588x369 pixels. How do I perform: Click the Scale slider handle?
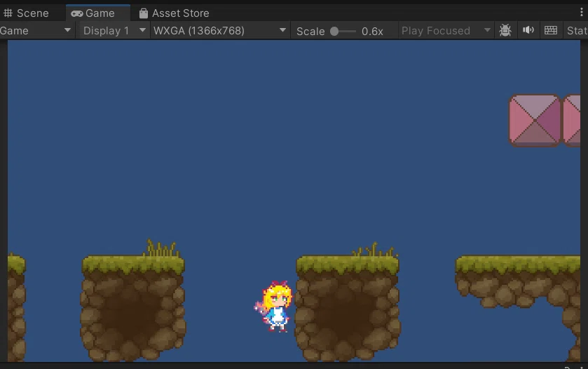tap(334, 31)
